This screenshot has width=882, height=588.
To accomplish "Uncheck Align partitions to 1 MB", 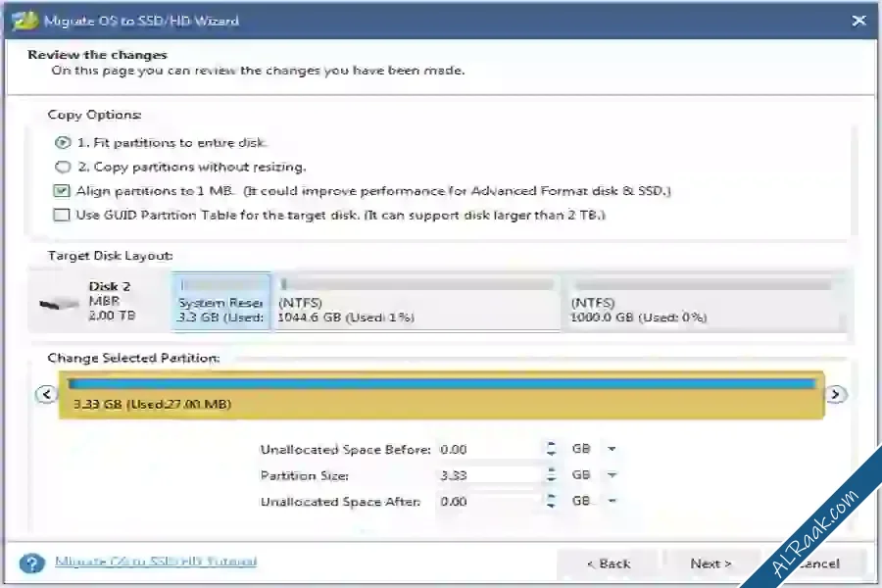I will [x=62, y=191].
